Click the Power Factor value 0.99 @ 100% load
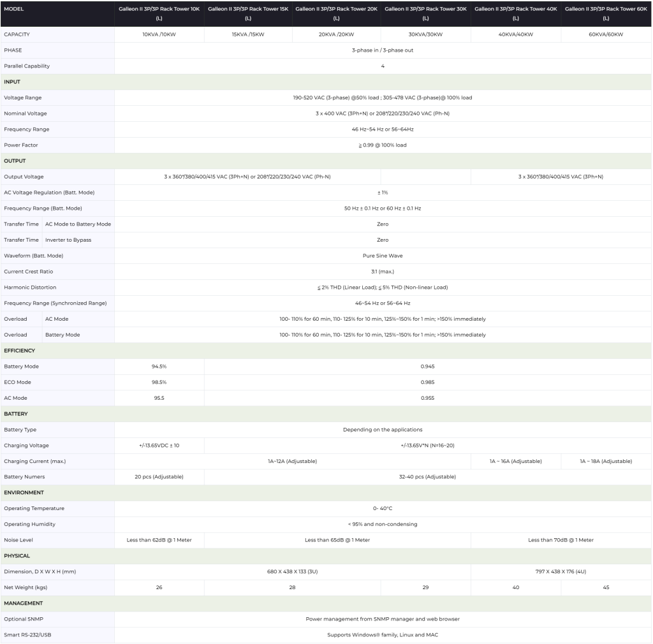The image size is (653, 644). tap(383, 145)
